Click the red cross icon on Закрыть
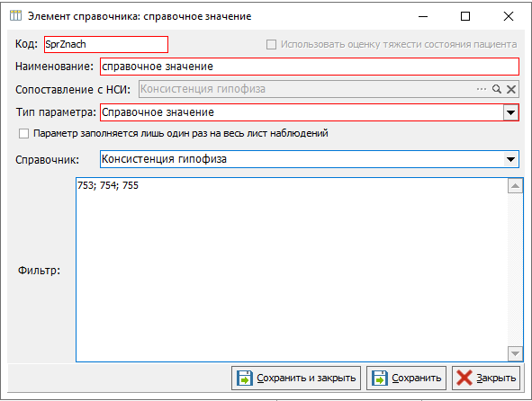The width and height of the screenshot is (532, 401). click(464, 378)
